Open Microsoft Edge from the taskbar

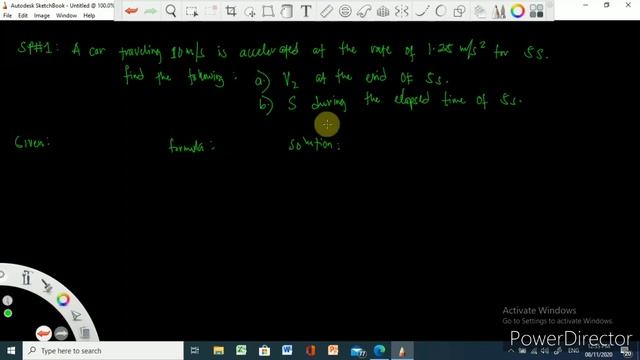point(380,351)
